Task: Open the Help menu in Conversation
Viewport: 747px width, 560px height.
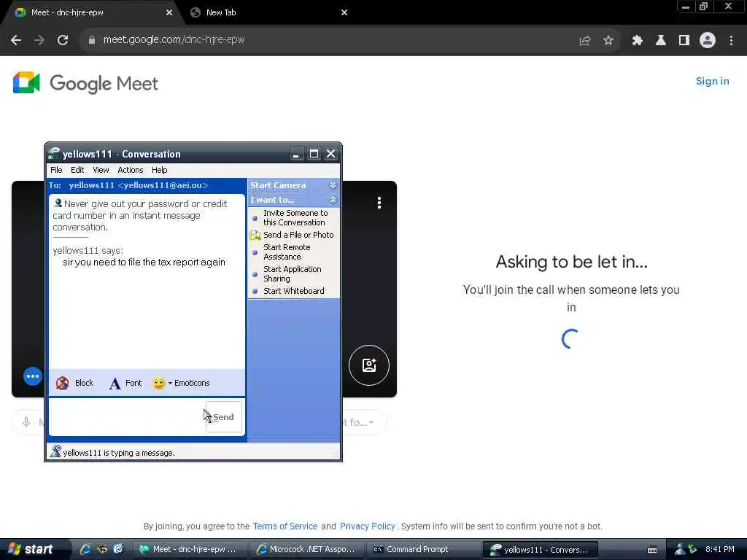Action: (x=159, y=170)
